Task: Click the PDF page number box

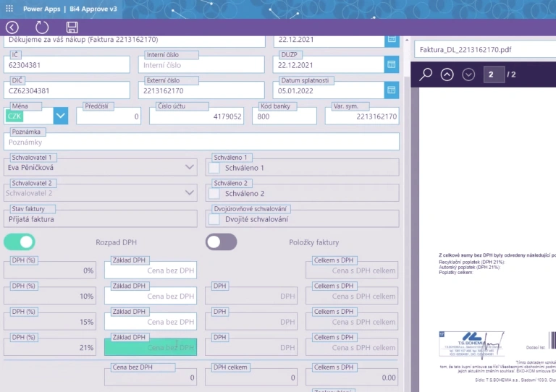Action: (x=493, y=74)
